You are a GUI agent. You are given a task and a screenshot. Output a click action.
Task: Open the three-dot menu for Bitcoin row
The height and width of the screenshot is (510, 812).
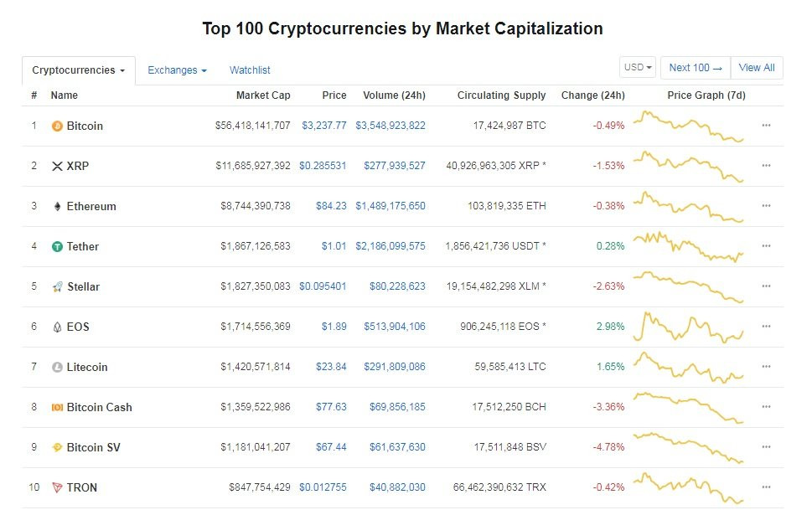pyautogui.click(x=766, y=126)
